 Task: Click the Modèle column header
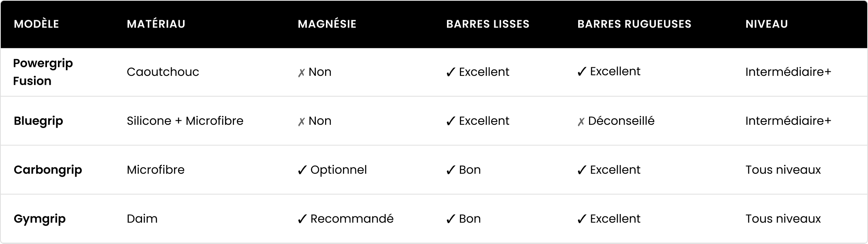pos(36,24)
